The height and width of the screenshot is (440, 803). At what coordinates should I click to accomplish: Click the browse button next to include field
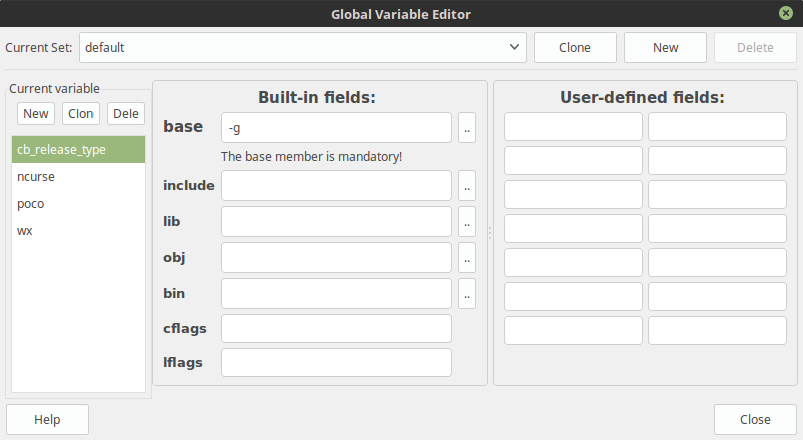[467, 186]
